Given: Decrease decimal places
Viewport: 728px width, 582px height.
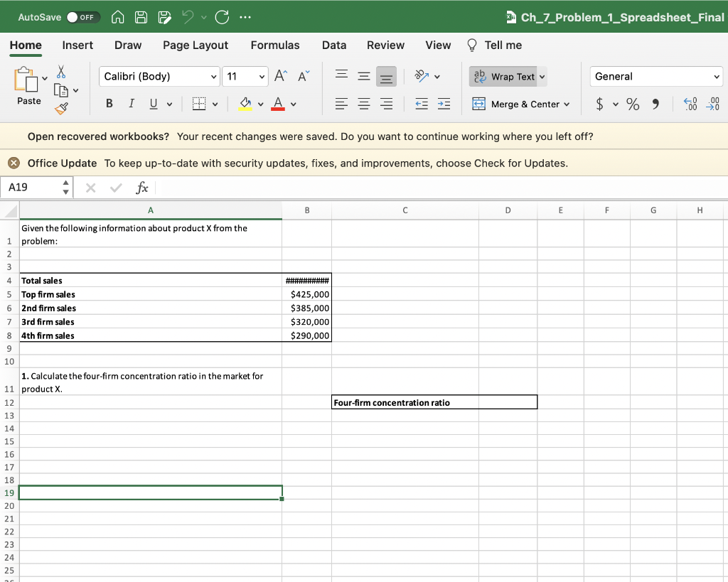Looking at the screenshot, I should click(712, 104).
